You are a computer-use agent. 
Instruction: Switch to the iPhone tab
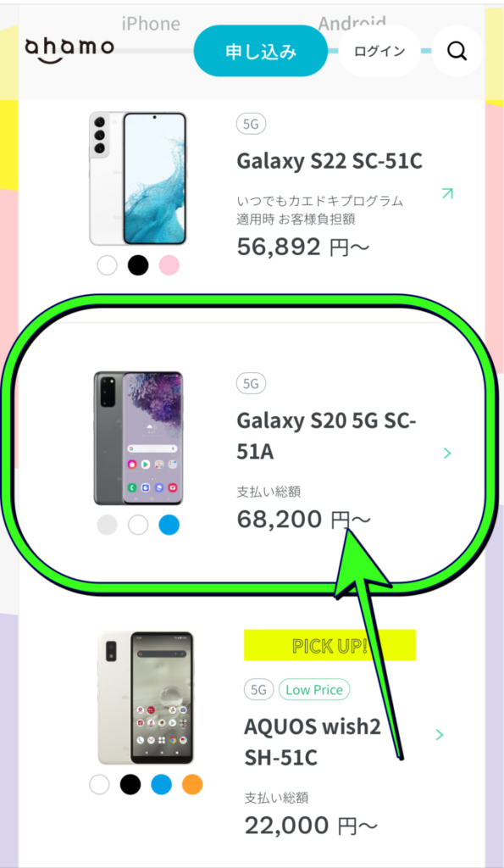[x=151, y=24]
